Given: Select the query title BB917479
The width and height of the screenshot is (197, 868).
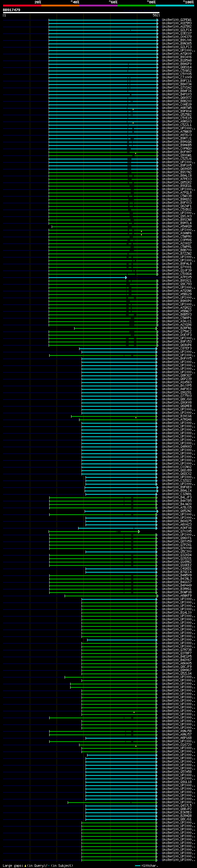Looking at the screenshot, I should coord(11,10).
